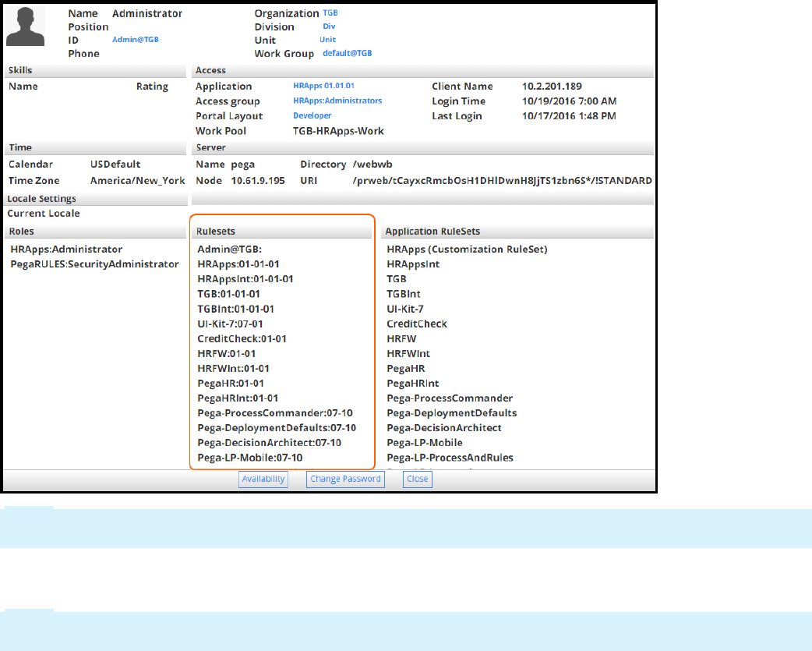Select HRApps (Customization RuleSet) entry
This screenshot has width=812, height=651.
[467, 249]
